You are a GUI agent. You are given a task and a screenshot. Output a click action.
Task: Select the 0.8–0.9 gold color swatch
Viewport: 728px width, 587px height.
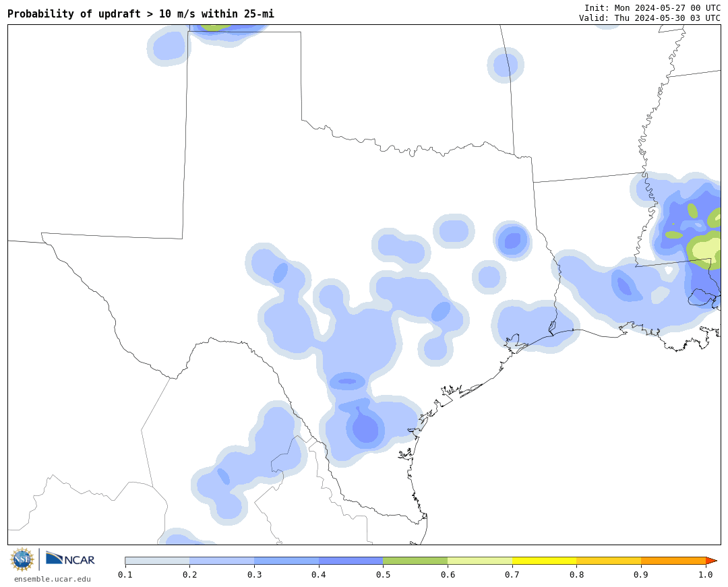[609, 561]
